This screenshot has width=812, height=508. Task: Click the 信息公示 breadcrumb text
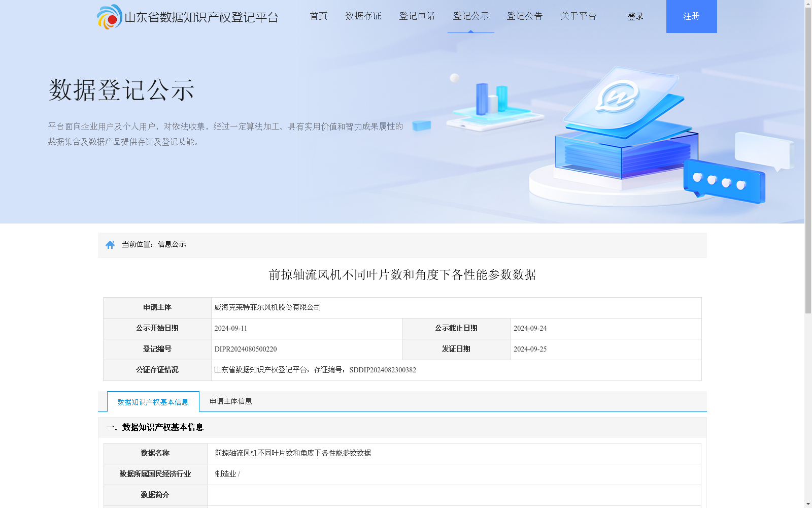coord(172,244)
